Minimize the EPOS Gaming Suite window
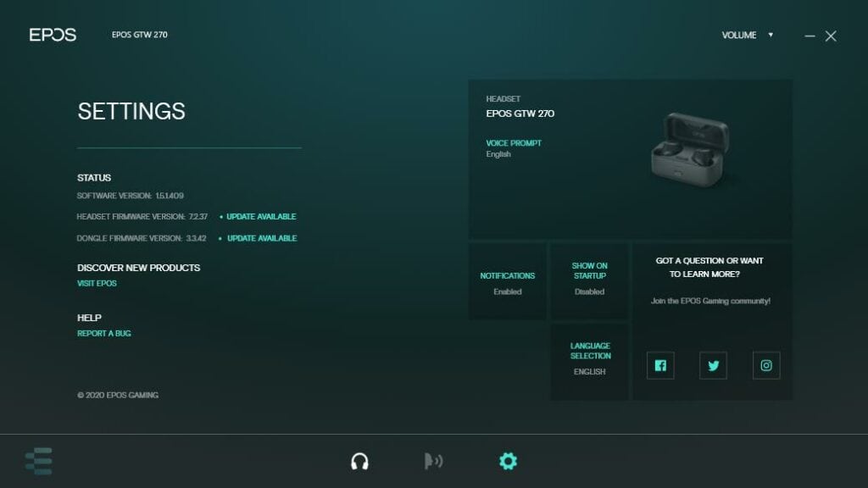 point(810,36)
